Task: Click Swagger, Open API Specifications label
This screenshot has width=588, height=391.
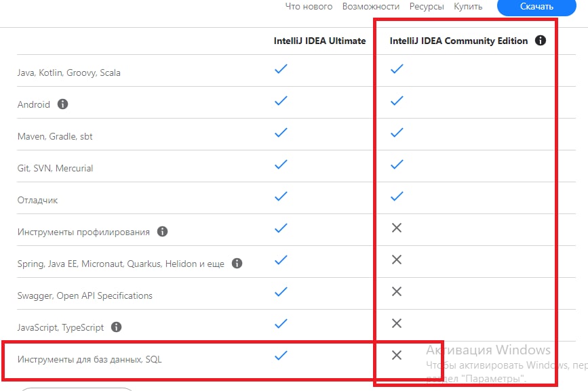Action: (85, 295)
